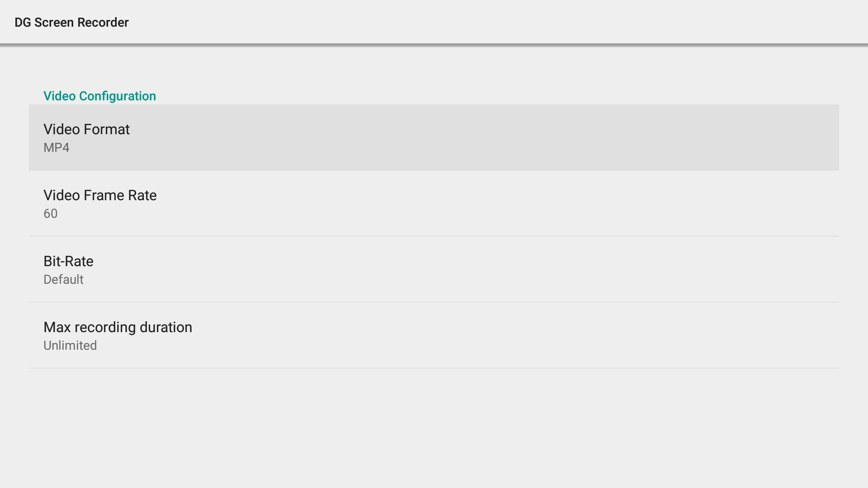Click the Max recording duration label text
This screenshot has width=868, height=488.
[x=118, y=328]
